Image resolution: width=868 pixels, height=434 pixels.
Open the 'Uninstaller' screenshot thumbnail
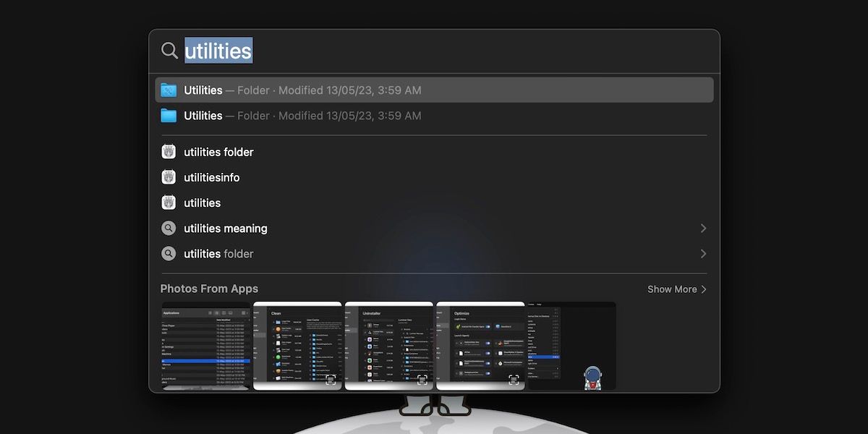389,345
